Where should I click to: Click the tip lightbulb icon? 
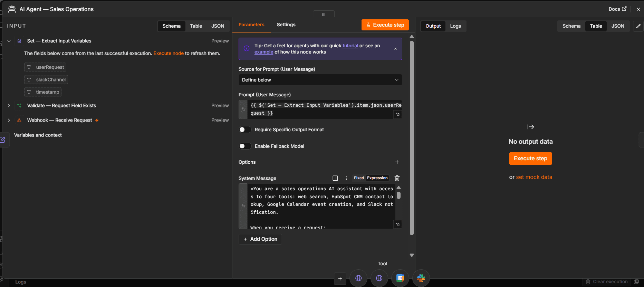click(x=247, y=48)
